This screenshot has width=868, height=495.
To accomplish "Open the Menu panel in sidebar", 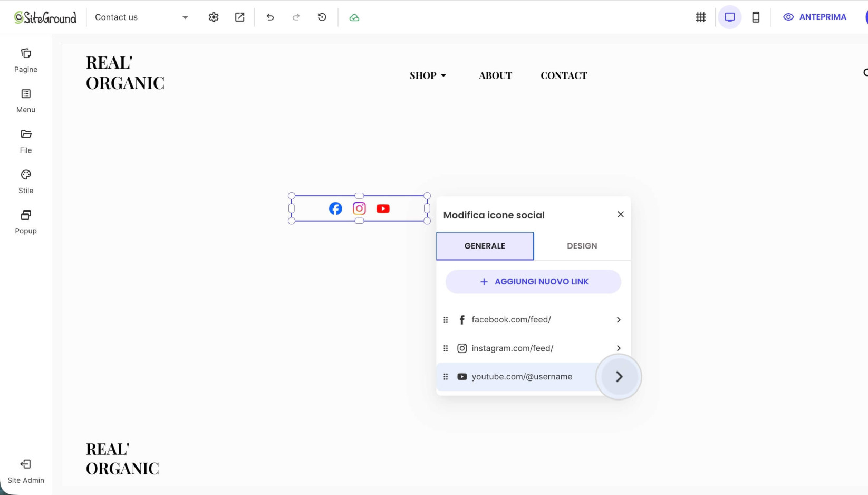I will click(x=26, y=101).
